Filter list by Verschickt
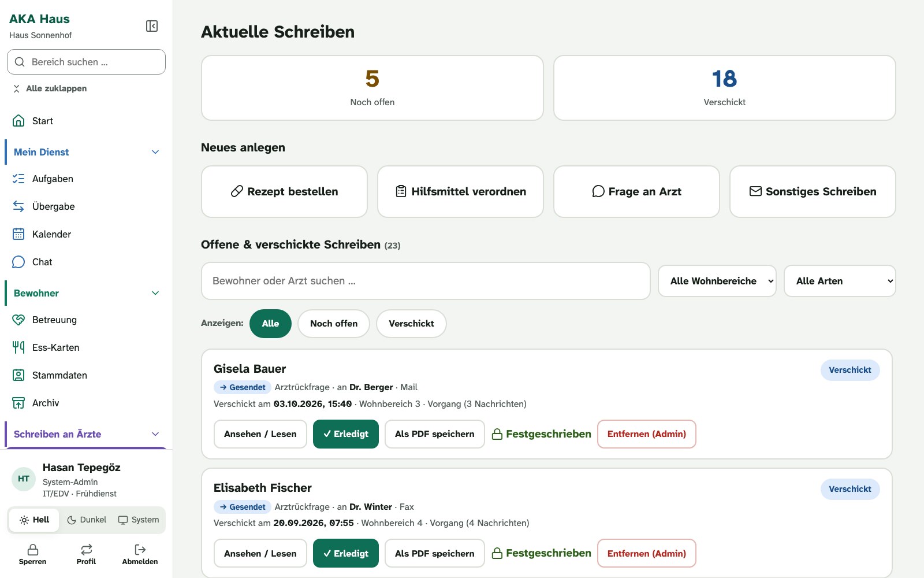The height and width of the screenshot is (578, 924). click(x=411, y=324)
